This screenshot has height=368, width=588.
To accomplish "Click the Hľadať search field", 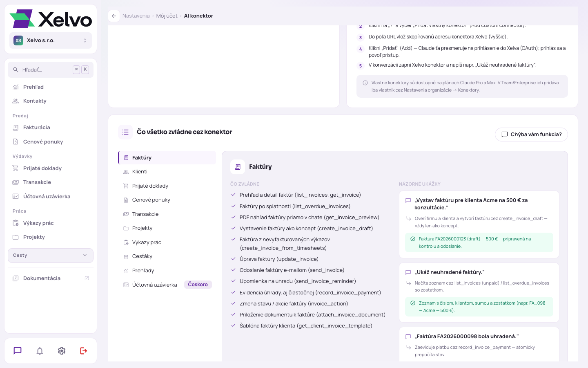I will [51, 70].
